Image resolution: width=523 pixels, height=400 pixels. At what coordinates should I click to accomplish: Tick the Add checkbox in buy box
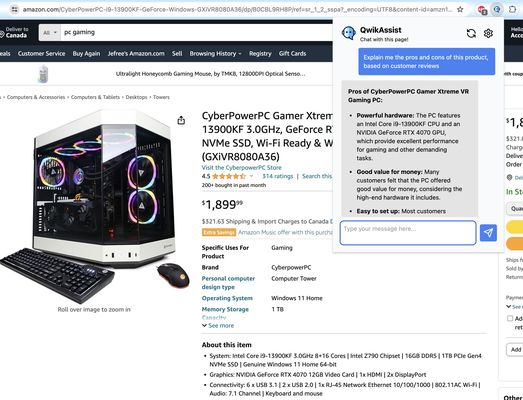[x=510, y=318]
